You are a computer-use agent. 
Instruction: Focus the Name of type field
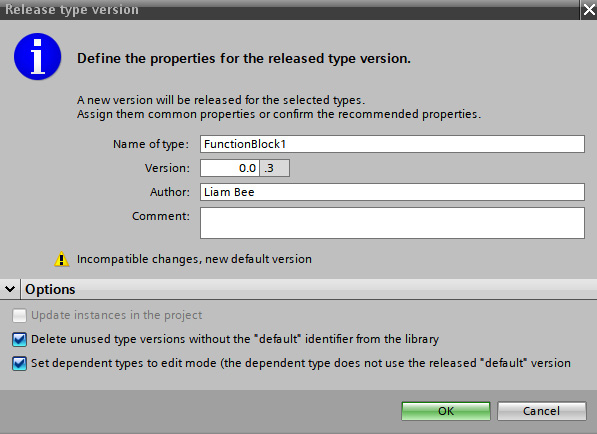(392, 144)
